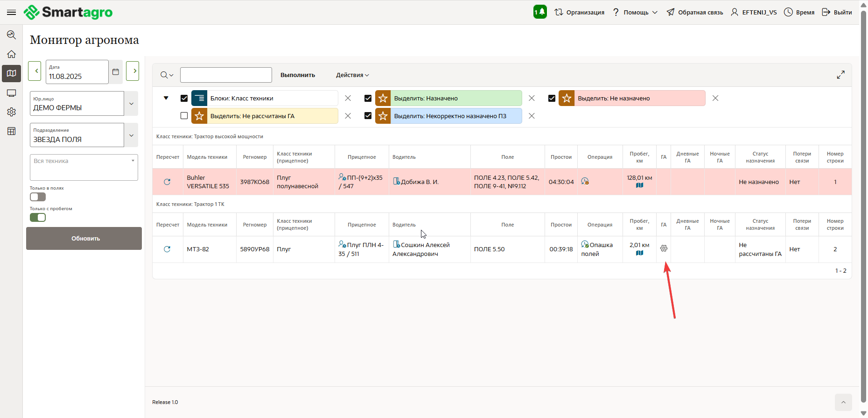Expand the 'Подразделение' dropdown
The height and width of the screenshot is (418, 868).
[x=131, y=135]
